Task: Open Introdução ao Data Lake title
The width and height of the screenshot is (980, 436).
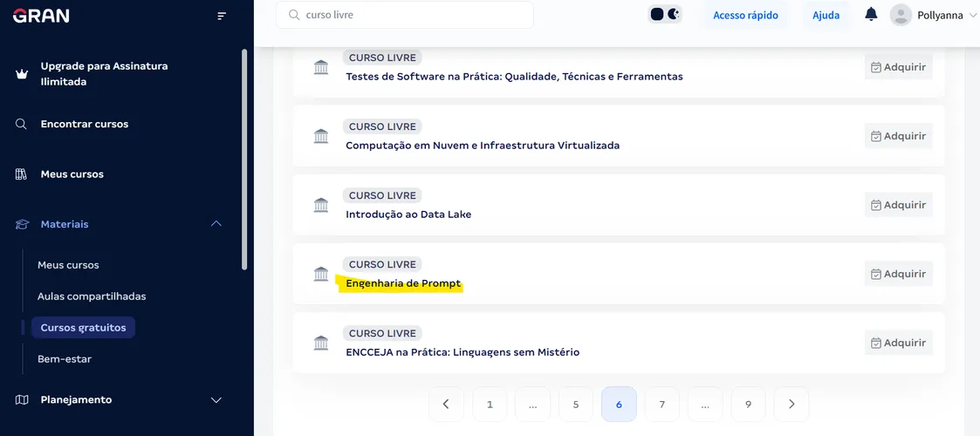Action: (x=408, y=215)
